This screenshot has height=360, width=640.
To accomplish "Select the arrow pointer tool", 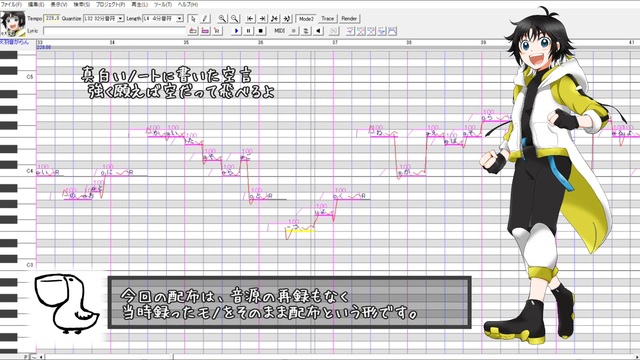I will (x=193, y=18).
